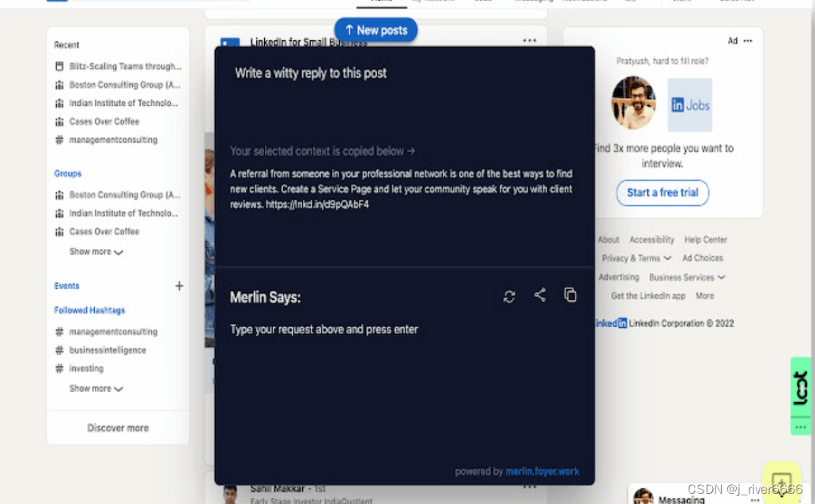Click the profile photo in the ad
This screenshot has width=815, height=504.
633,103
